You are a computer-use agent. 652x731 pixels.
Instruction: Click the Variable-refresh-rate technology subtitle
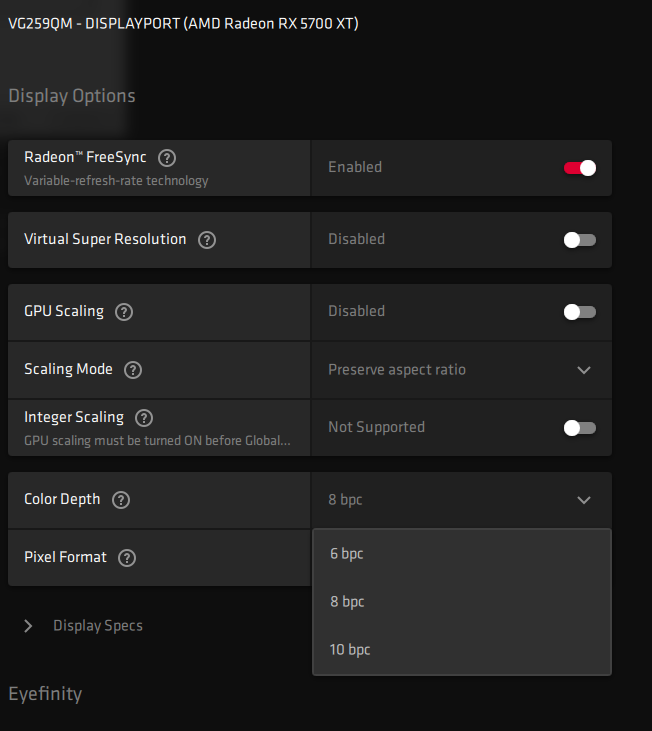coord(116,181)
